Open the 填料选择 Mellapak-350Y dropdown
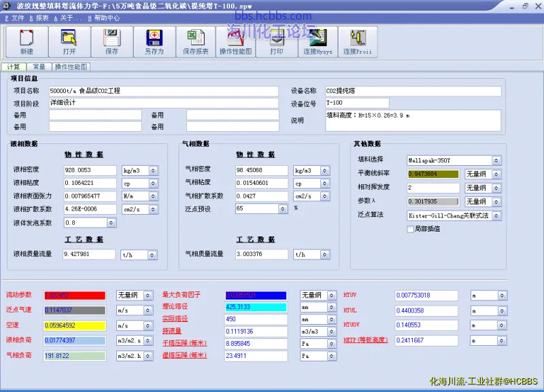 (x=496, y=160)
